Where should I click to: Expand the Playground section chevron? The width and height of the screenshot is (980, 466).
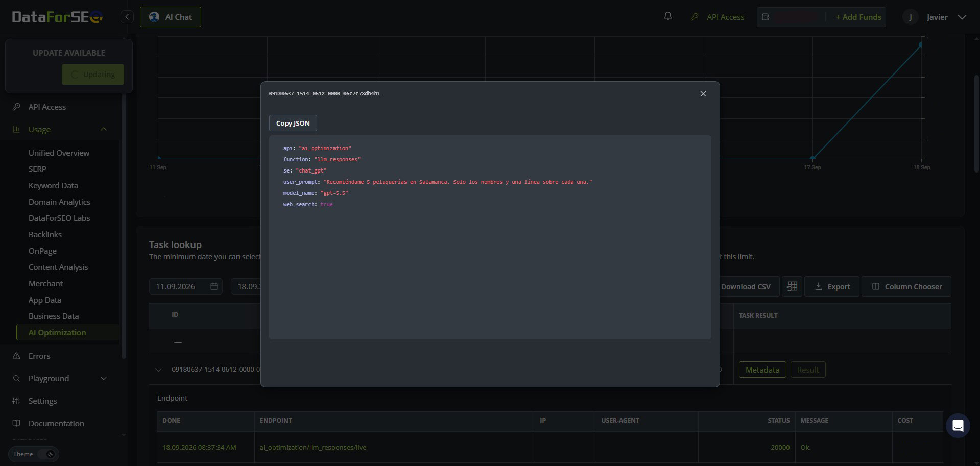[104, 378]
